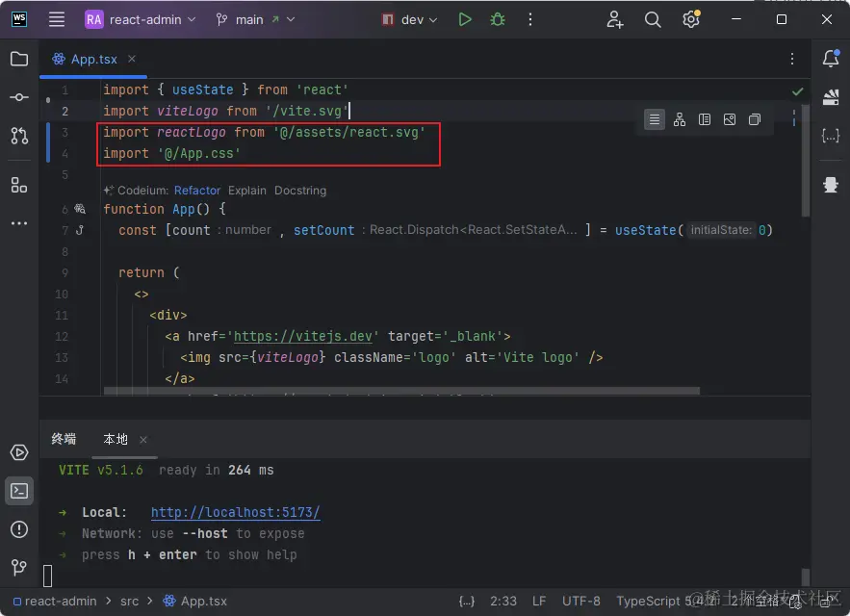Change the LF line separator

point(539,601)
